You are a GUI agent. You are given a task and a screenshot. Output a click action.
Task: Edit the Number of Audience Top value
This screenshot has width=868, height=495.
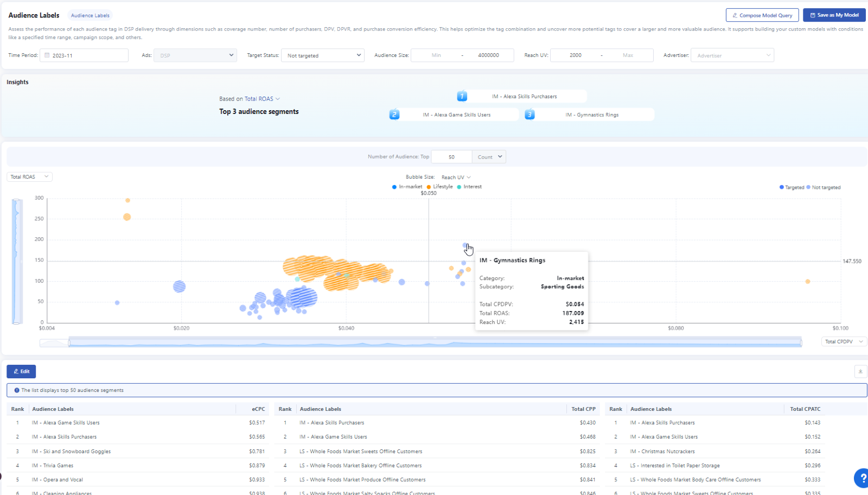click(451, 157)
